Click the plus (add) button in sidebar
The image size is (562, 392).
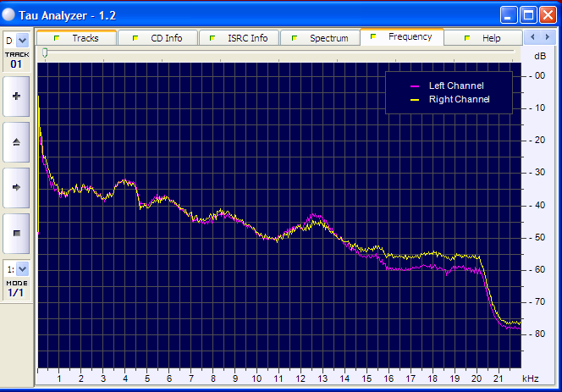click(x=17, y=97)
